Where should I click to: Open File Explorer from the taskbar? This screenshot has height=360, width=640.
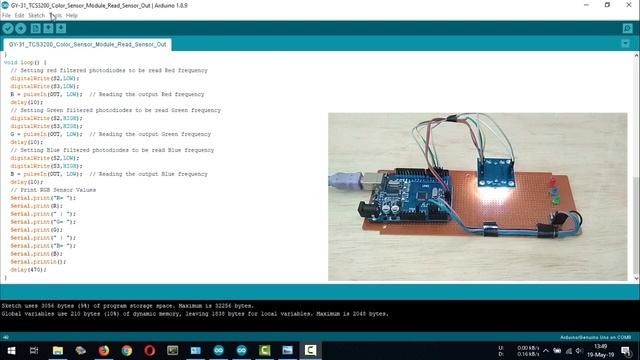point(58,351)
